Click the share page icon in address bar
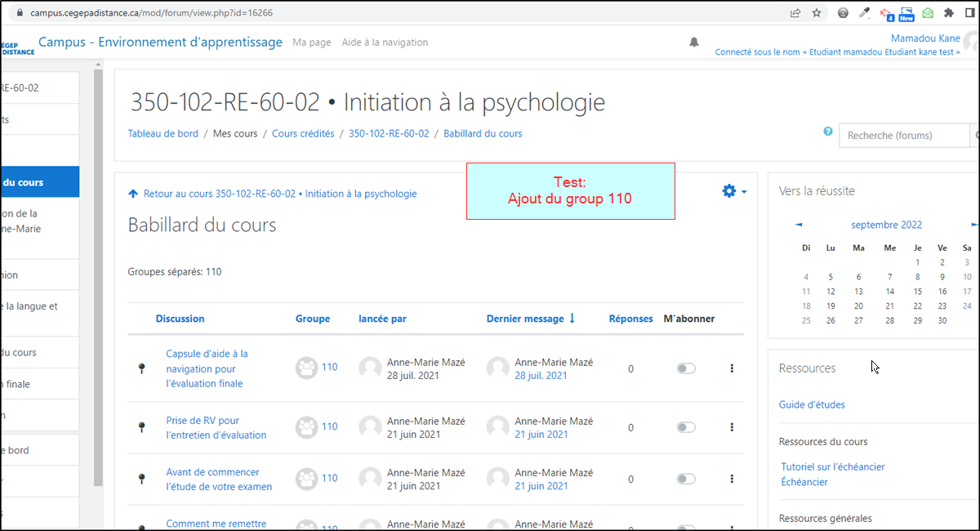Image resolution: width=980 pixels, height=531 pixels. coord(795,13)
